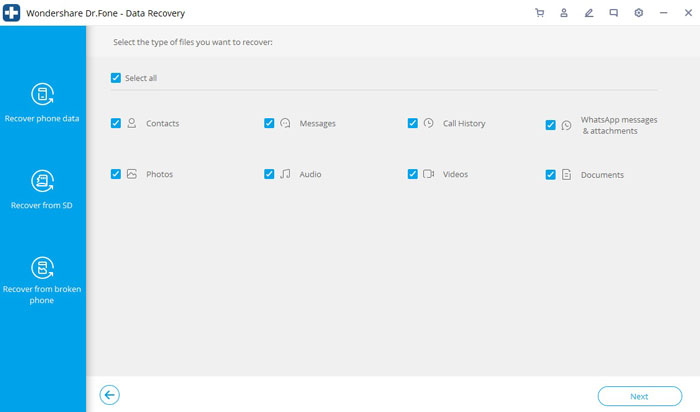Click the WhatsApp icon

[x=567, y=125]
